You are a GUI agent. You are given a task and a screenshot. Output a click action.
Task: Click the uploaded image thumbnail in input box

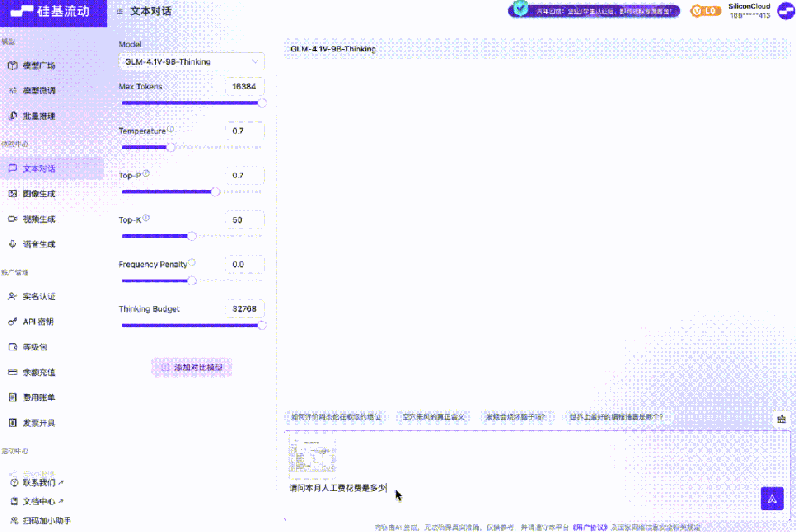tap(312, 456)
